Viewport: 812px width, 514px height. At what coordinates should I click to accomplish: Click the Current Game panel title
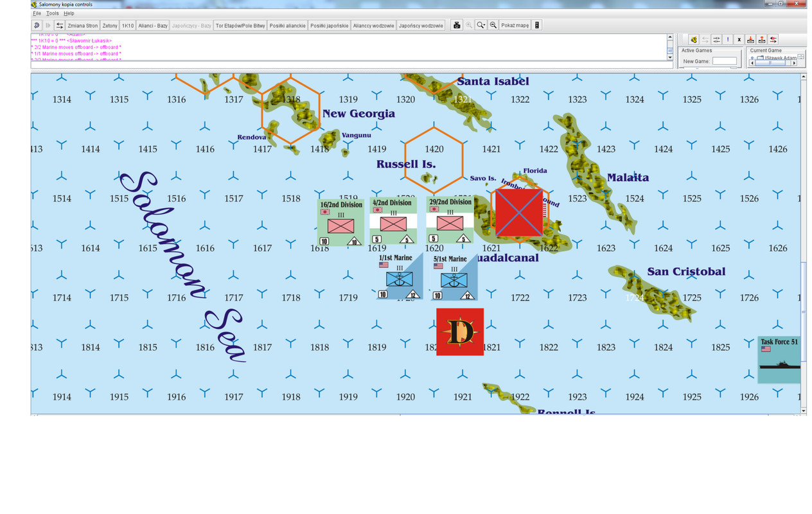pyautogui.click(x=766, y=51)
